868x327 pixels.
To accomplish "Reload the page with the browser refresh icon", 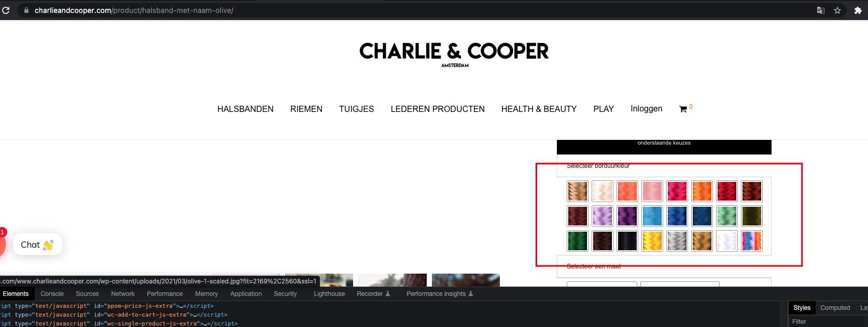I will pos(6,10).
